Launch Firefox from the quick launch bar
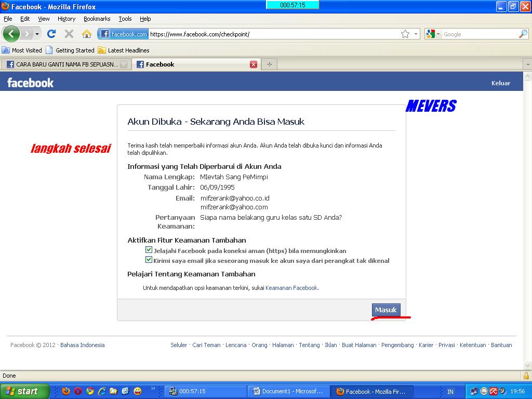Screen dimensions: 532x399 pos(66,391)
